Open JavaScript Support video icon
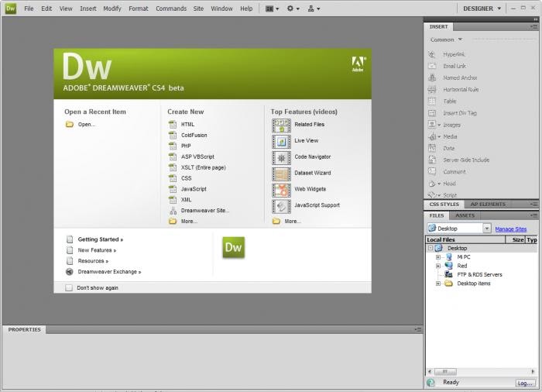The width and height of the screenshot is (542, 392). coord(281,207)
